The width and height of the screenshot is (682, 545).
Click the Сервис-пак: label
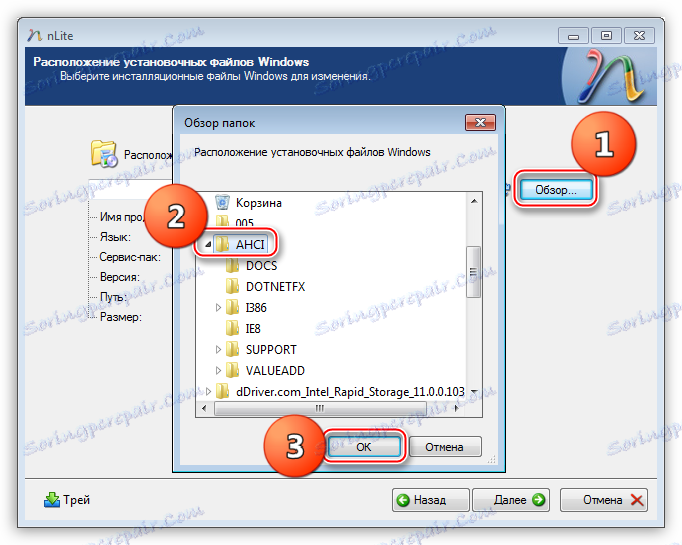[x=130, y=257]
